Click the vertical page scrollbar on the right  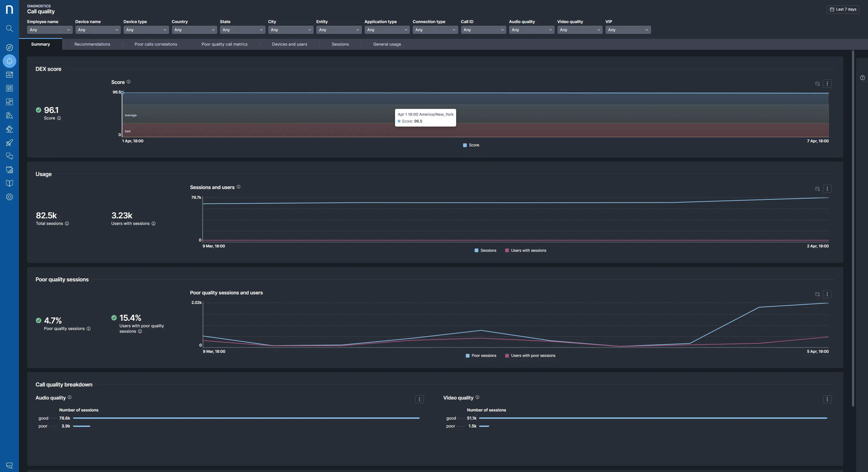pyautogui.click(x=853, y=229)
